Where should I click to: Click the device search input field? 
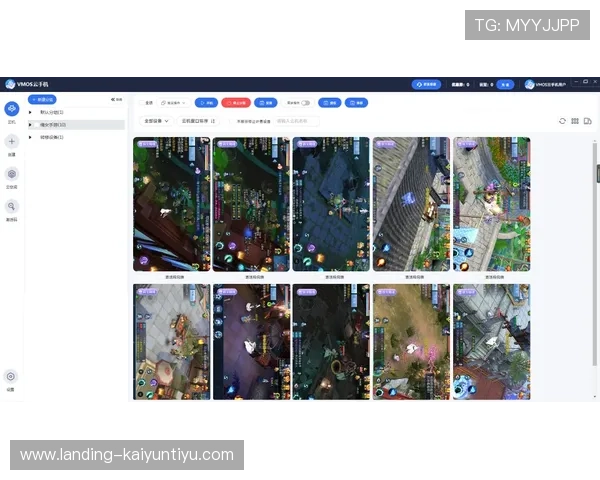296,121
